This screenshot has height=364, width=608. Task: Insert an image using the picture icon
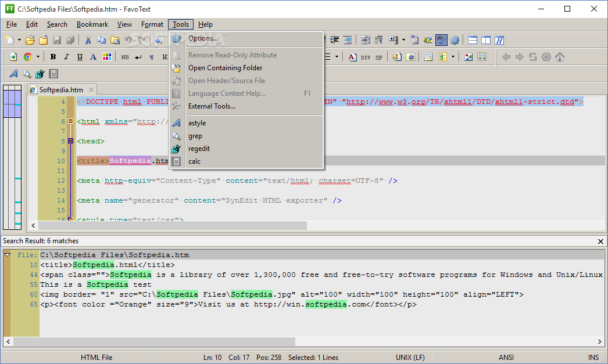468,57
